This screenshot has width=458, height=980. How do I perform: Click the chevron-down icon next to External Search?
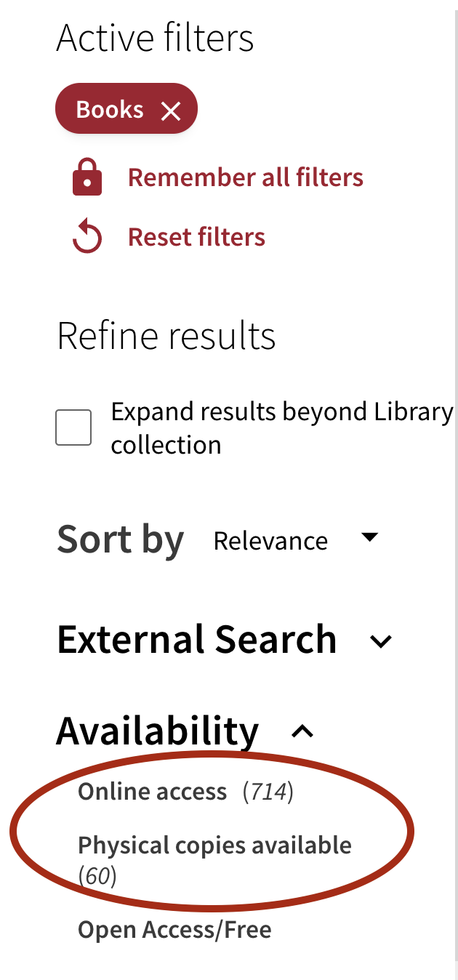click(x=381, y=642)
